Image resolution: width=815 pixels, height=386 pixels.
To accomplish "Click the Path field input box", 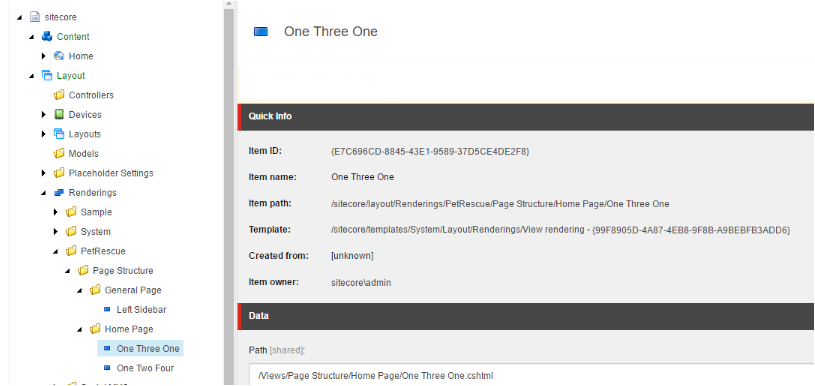I will [532, 375].
